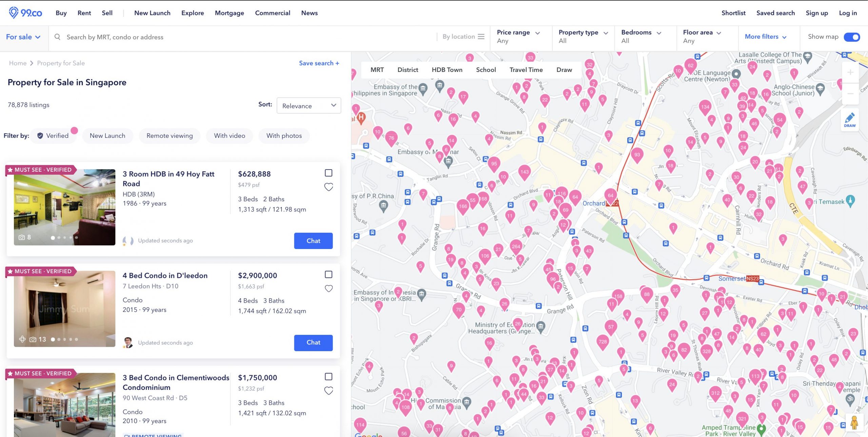Open the For sale dropdown
This screenshot has width=868, height=437.
(x=23, y=37)
